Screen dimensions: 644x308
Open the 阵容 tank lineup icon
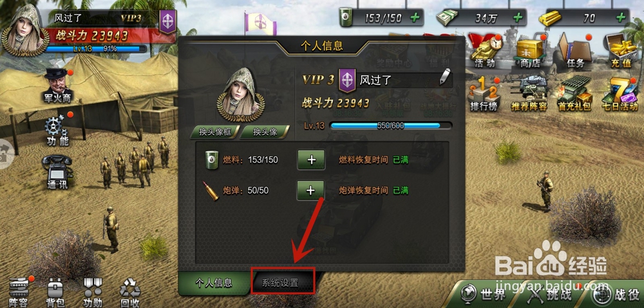point(18,292)
